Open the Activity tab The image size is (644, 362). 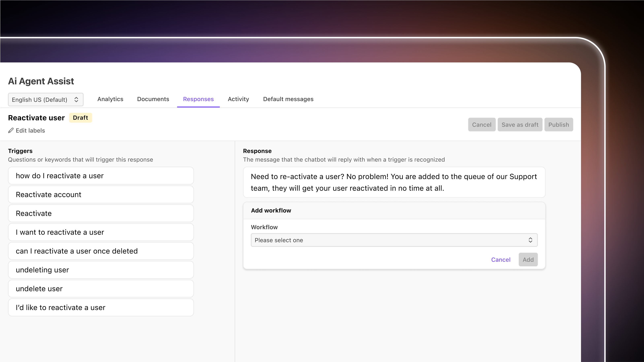[x=238, y=99]
